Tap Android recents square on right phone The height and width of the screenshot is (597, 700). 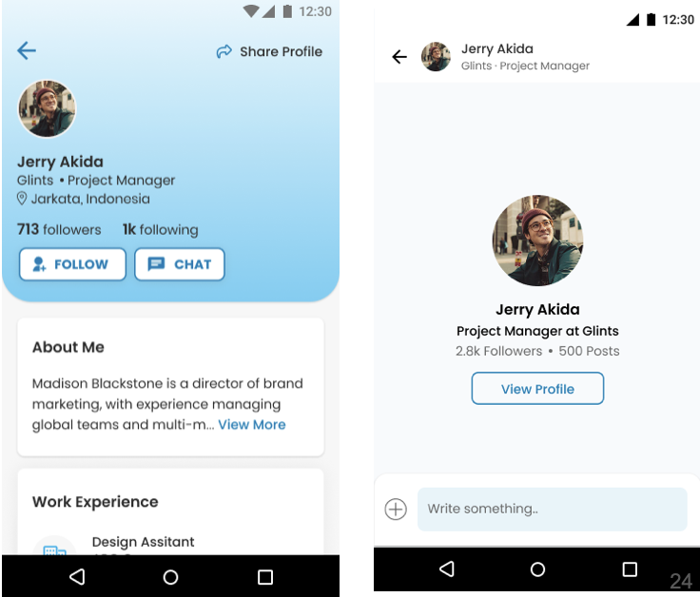click(x=630, y=568)
